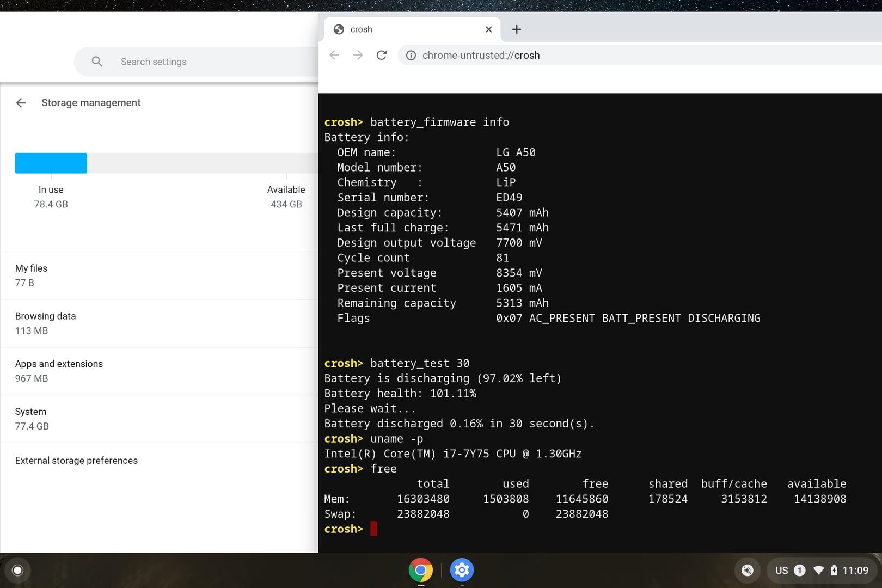Click the 'Design capacity:' line
The width and height of the screenshot is (882, 588).
[x=443, y=212]
